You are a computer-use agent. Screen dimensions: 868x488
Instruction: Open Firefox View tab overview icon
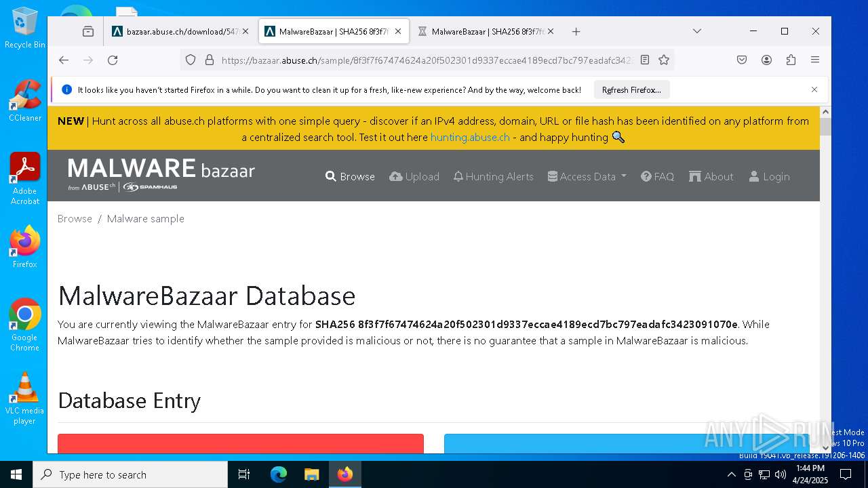point(88,31)
